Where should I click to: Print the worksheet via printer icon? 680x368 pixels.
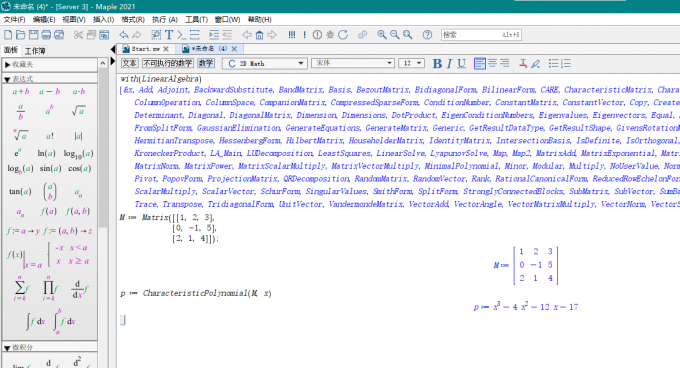pos(46,35)
